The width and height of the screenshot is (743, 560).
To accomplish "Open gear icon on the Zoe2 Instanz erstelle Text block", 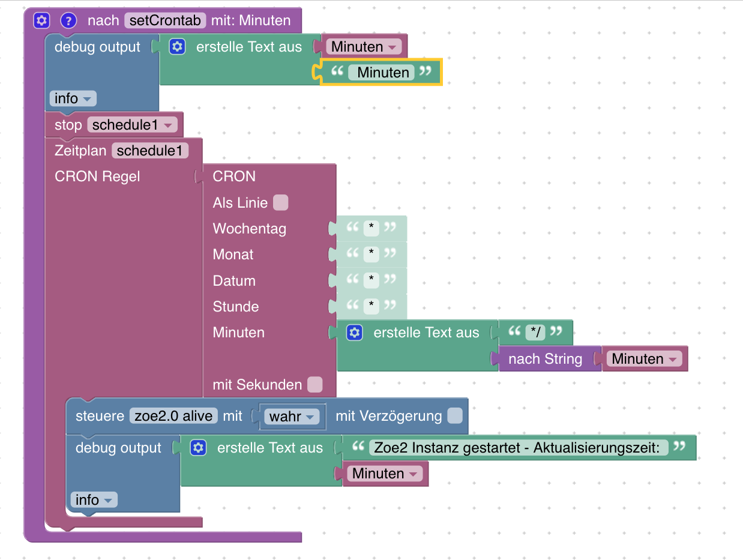I will pos(198,448).
